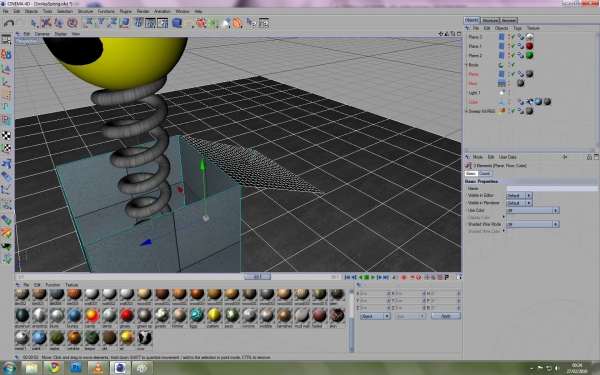This screenshot has width=600, height=375.
Task: Toggle the green checkmark for Plane 1
Action: pos(513,46)
